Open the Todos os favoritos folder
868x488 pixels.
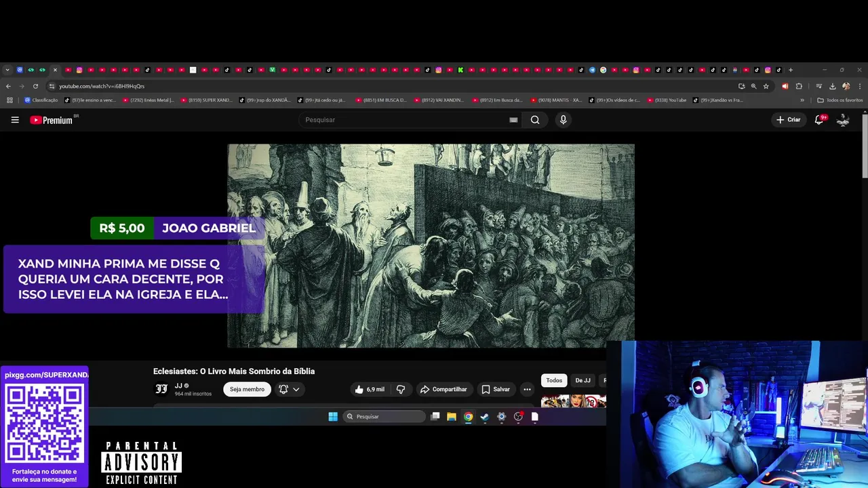point(840,100)
